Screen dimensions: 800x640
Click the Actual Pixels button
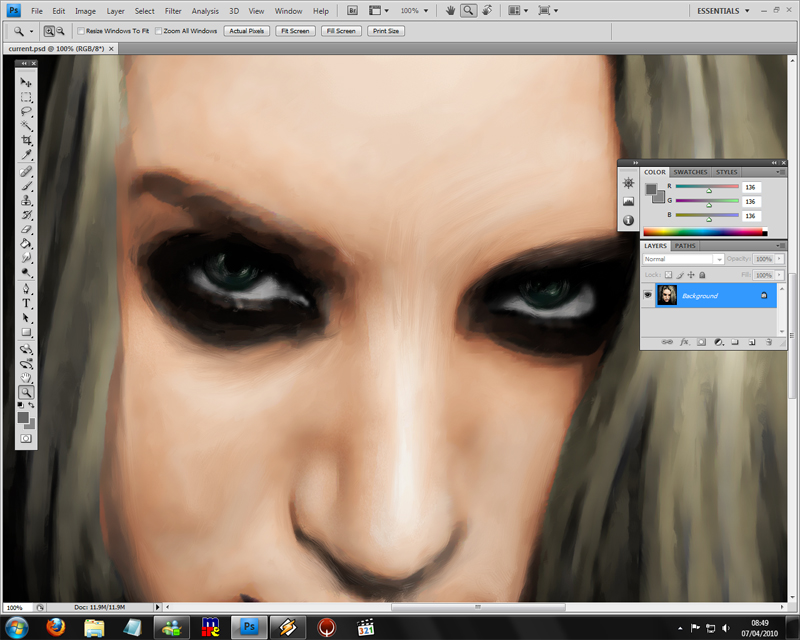click(x=247, y=31)
